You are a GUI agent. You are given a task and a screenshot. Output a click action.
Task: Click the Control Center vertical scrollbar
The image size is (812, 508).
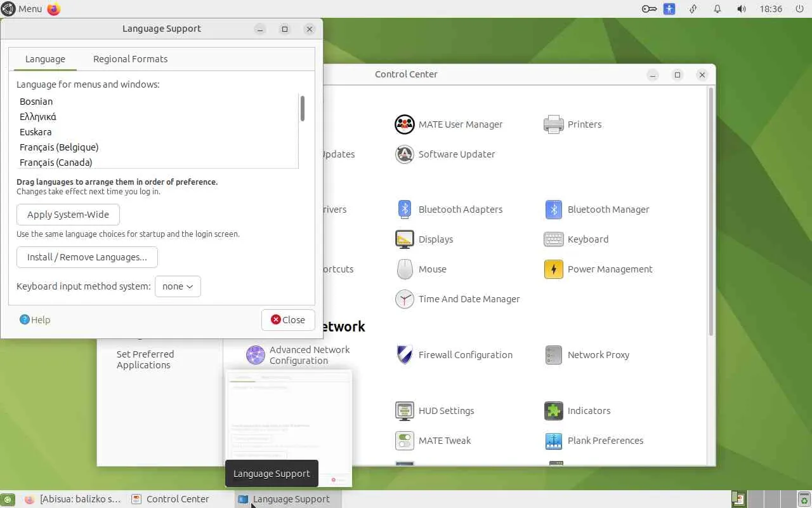tap(711, 212)
